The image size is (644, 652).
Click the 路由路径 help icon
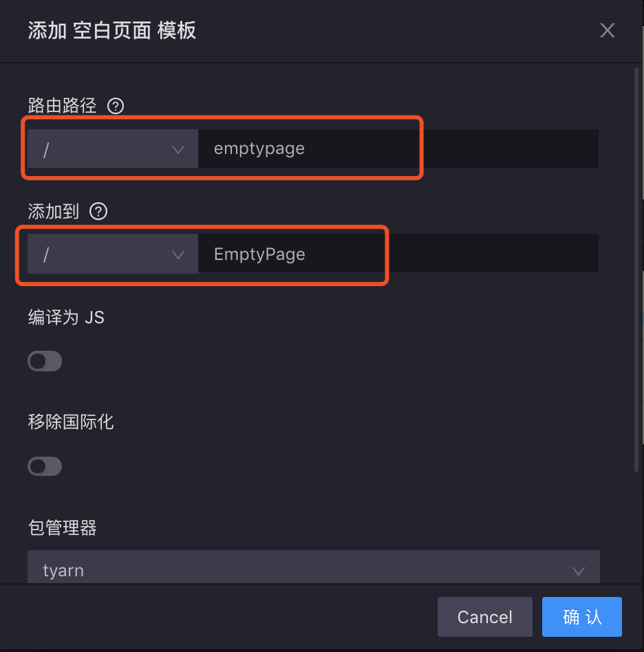point(116,106)
